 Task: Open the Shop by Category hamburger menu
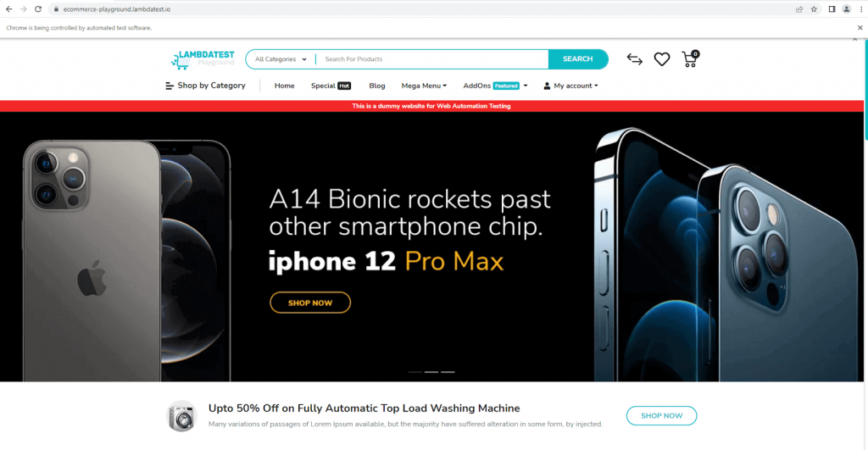205,86
